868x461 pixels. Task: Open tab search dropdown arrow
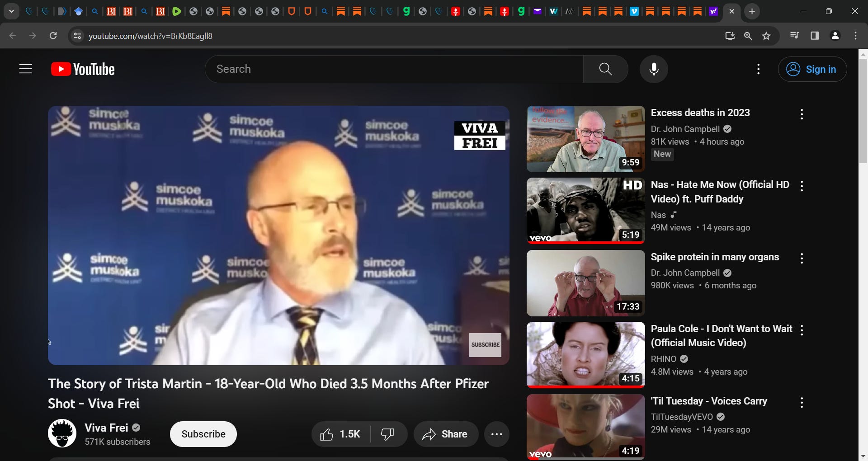pos(11,11)
